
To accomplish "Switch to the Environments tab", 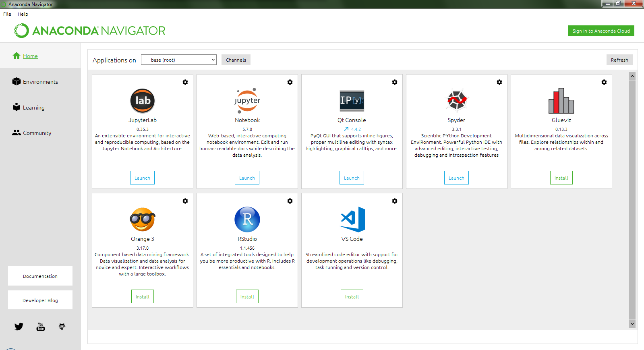I will click(x=40, y=81).
